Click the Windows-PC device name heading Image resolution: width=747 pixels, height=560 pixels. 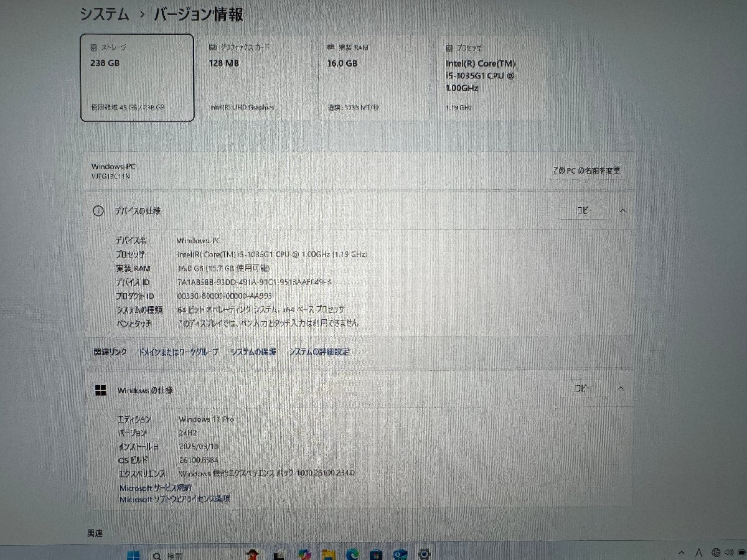click(x=113, y=166)
